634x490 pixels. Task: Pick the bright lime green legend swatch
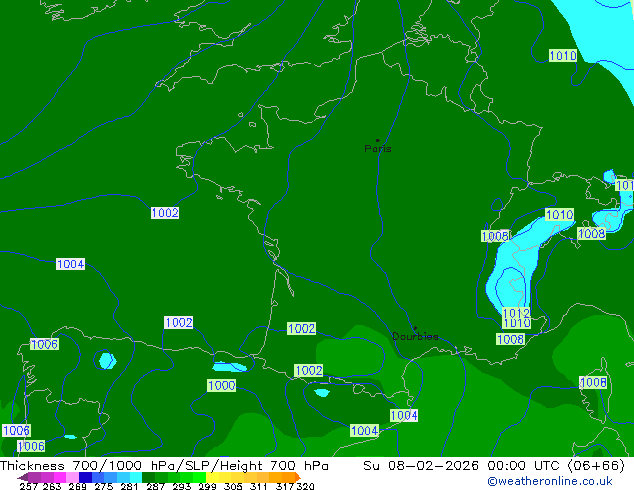(x=200, y=477)
